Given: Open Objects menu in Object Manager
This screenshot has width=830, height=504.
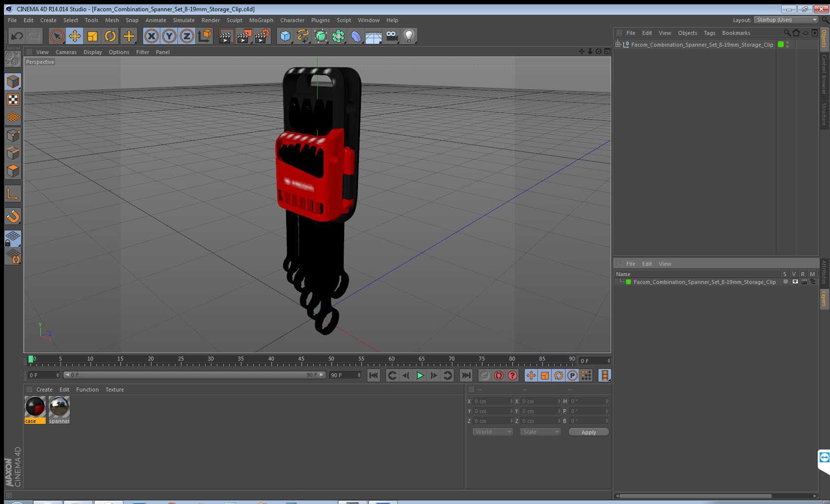Looking at the screenshot, I should 687,33.
